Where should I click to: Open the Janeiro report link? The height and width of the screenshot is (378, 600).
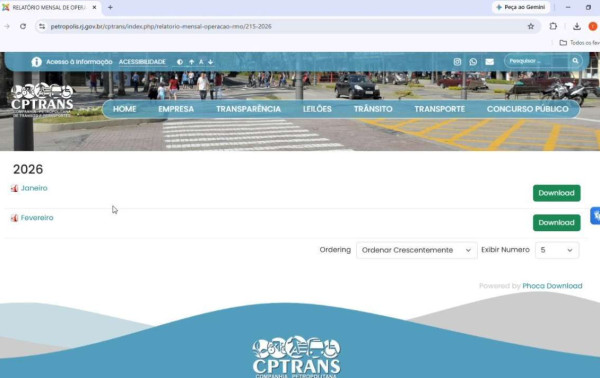34,188
